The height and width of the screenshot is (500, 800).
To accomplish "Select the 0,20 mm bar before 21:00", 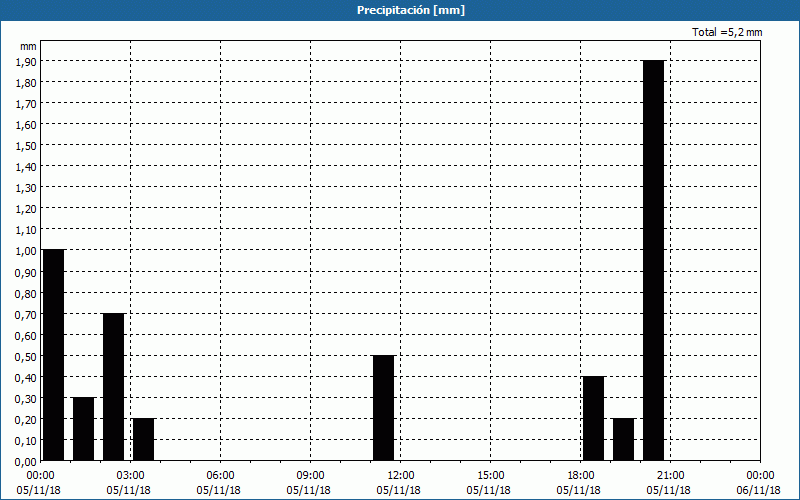I will [x=623, y=440].
